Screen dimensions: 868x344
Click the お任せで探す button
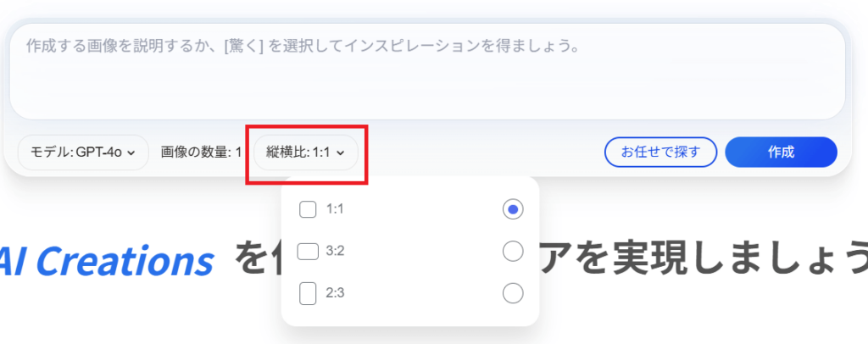[x=660, y=153]
